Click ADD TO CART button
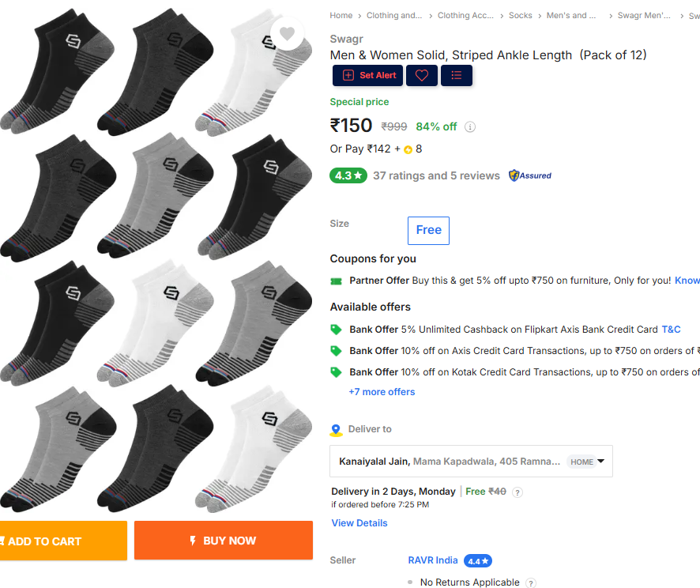Viewport: 700px width, 588px height. click(x=63, y=541)
